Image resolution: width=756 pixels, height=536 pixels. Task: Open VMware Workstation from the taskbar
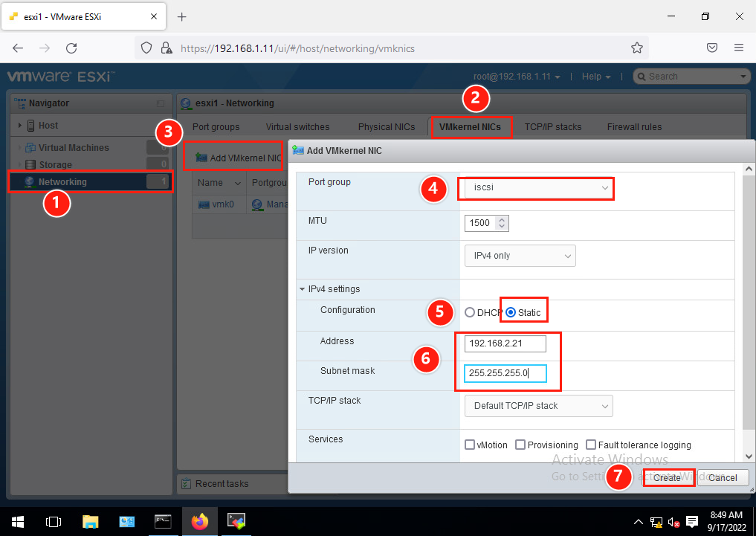tap(236, 521)
